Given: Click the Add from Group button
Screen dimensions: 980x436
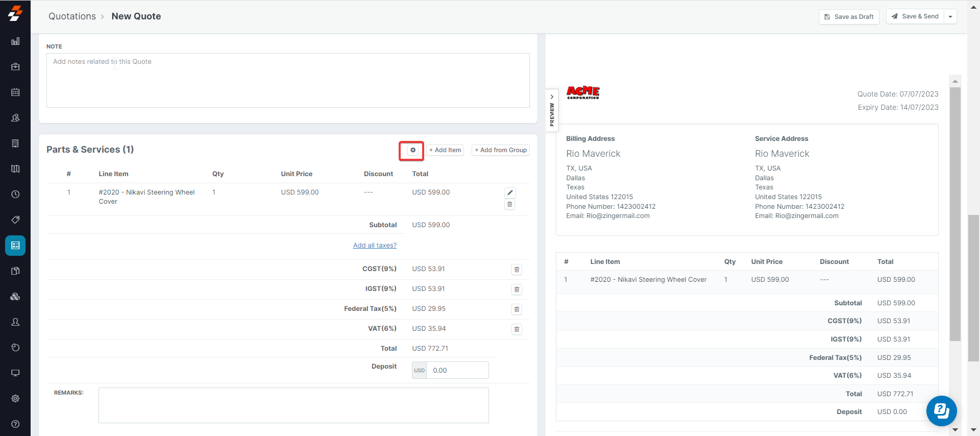Looking at the screenshot, I should [500, 150].
